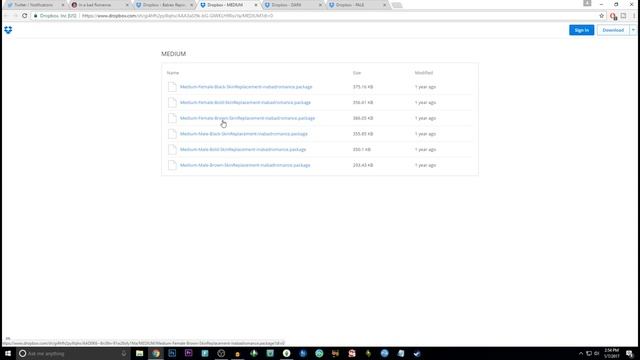Viewport: 640px width, 360px height.
Task: Click the Download button
Action: [613, 30]
